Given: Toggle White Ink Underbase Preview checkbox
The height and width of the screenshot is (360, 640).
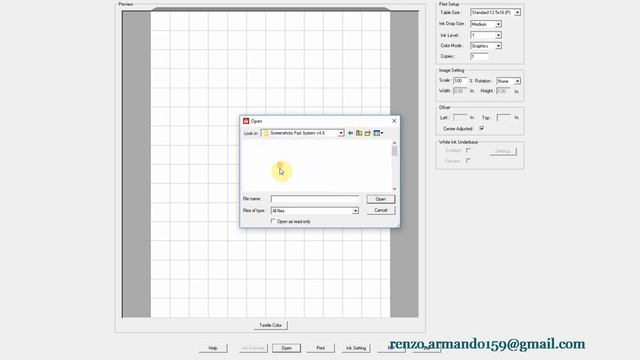Looking at the screenshot, I should [x=468, y=161].
